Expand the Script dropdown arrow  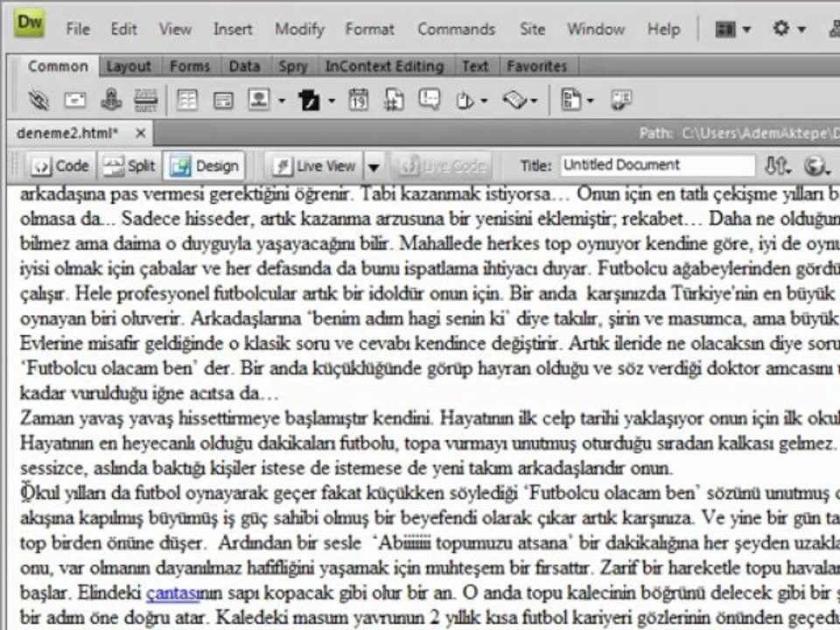(534, 101)
